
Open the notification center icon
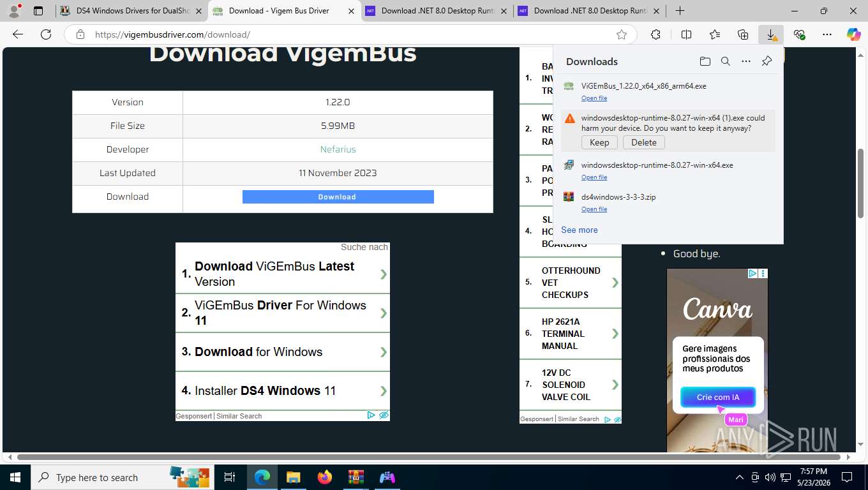pos(847,477)
